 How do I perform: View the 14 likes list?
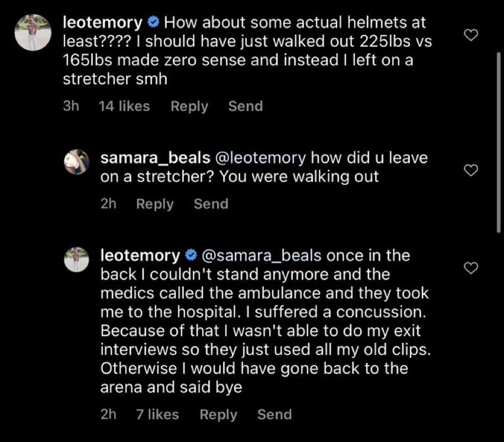124,106
